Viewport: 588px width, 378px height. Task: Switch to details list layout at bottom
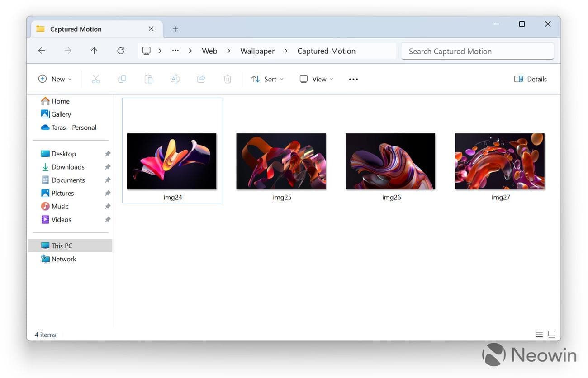point(539,334)
